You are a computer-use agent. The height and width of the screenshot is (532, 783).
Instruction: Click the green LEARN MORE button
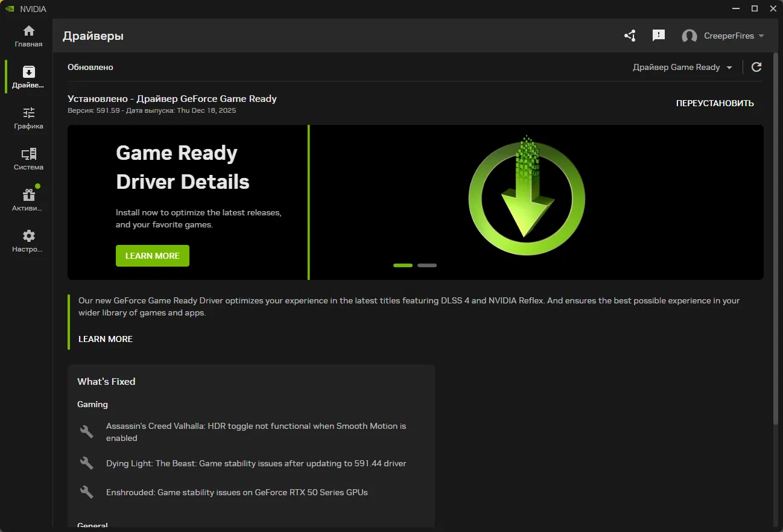point(153,256)
